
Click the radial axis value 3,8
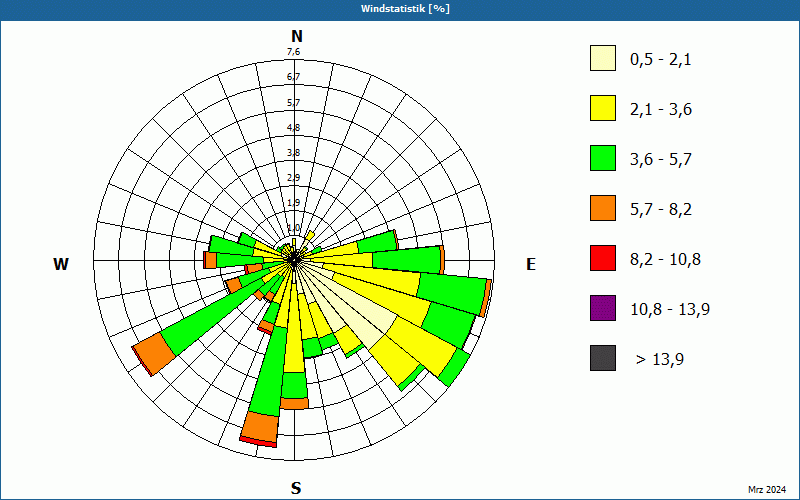coord(293,152)
